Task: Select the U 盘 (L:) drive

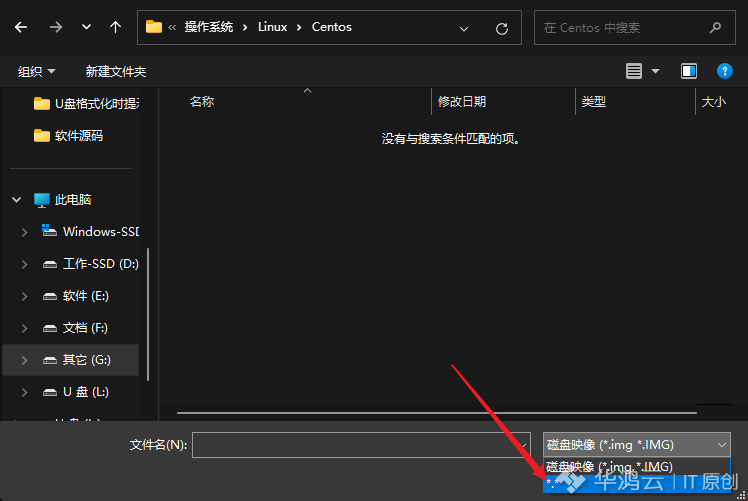Action: click(75, 392)
